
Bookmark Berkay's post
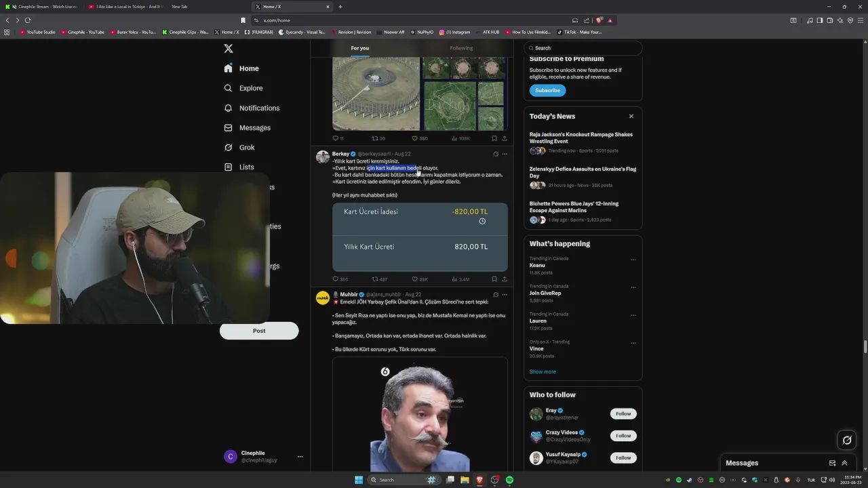point(494,279)
